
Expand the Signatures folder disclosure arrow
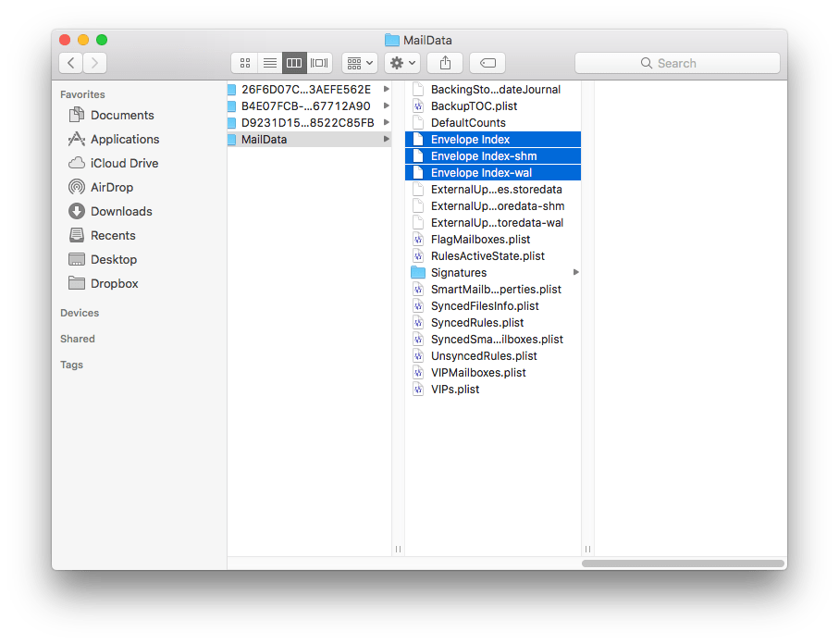click(575, 272)
